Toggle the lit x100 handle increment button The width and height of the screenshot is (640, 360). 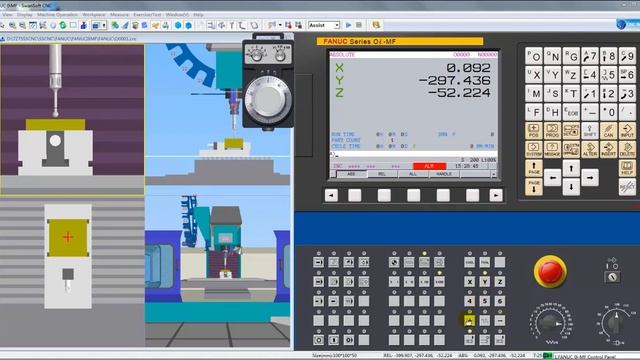(439, 282)
